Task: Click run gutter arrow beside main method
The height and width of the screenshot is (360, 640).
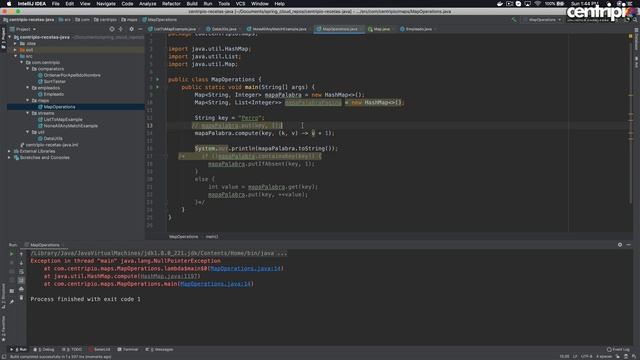Action: (158, 87)
